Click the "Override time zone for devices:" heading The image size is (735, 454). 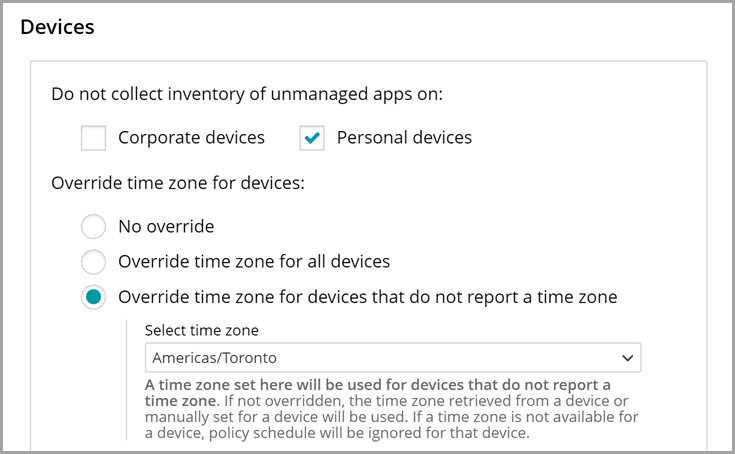tap(178, 184)
